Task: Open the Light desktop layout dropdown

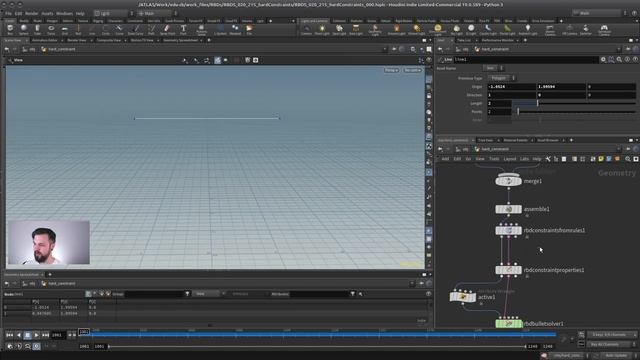Action: point(113,13)
